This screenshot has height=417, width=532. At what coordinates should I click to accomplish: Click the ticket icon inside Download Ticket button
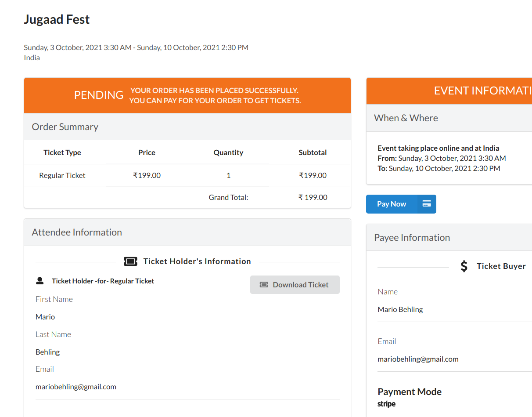point(264,285)
